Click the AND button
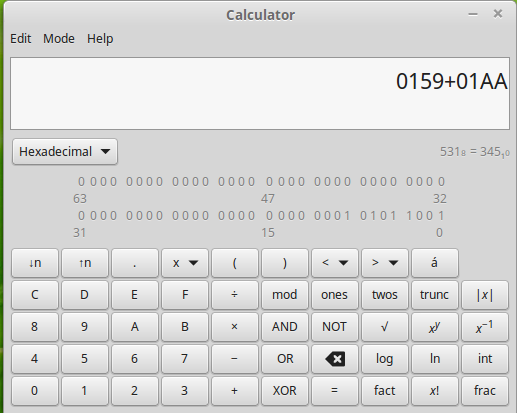This screenshot has width=517, height=413. [285, 327]
